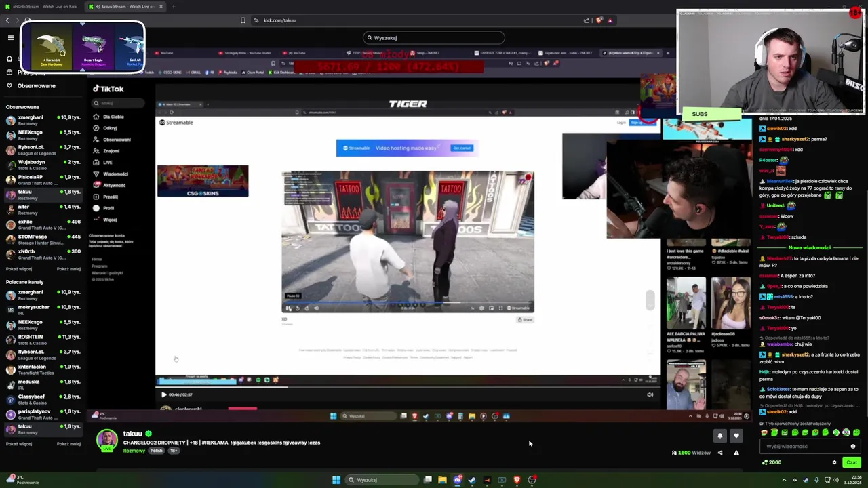868x488 pixels.
Task: Open PisicelaRP channel in sidebar
Action: coord(43,180)
